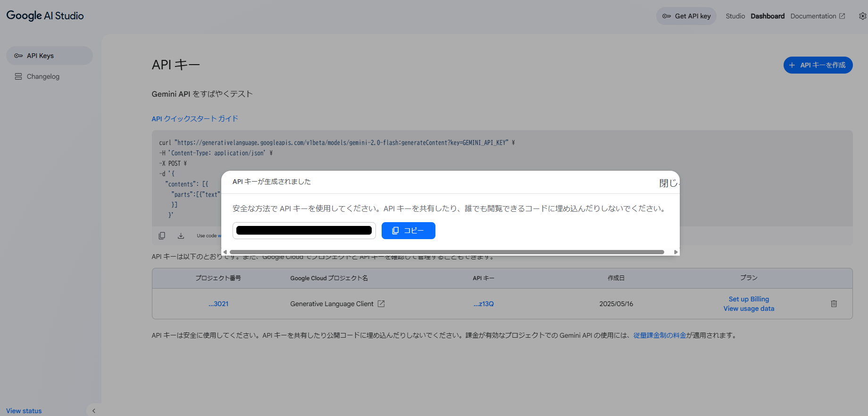This screenshot has height=416, width=868.
Task: Click the 作成日 column header
Action: pyautogui.click(x=616, y=278)
